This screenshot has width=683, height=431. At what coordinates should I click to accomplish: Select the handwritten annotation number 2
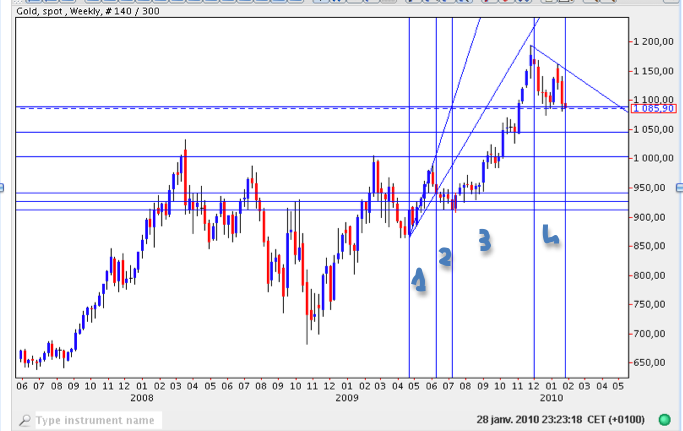click(446, 257)
